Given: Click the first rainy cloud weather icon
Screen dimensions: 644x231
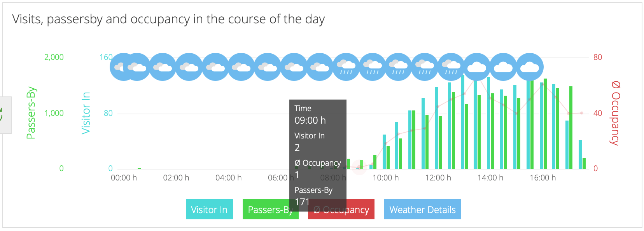Looking at the screenshot, I should 346,67.
